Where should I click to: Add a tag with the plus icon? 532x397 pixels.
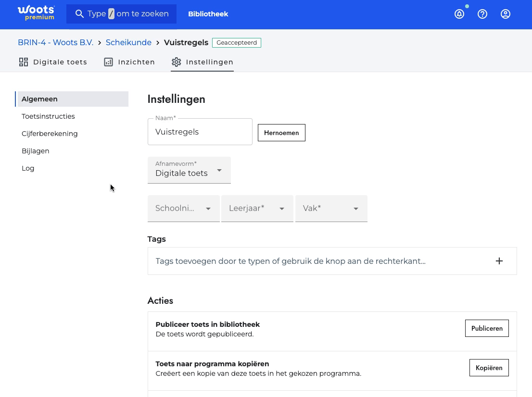499,261
